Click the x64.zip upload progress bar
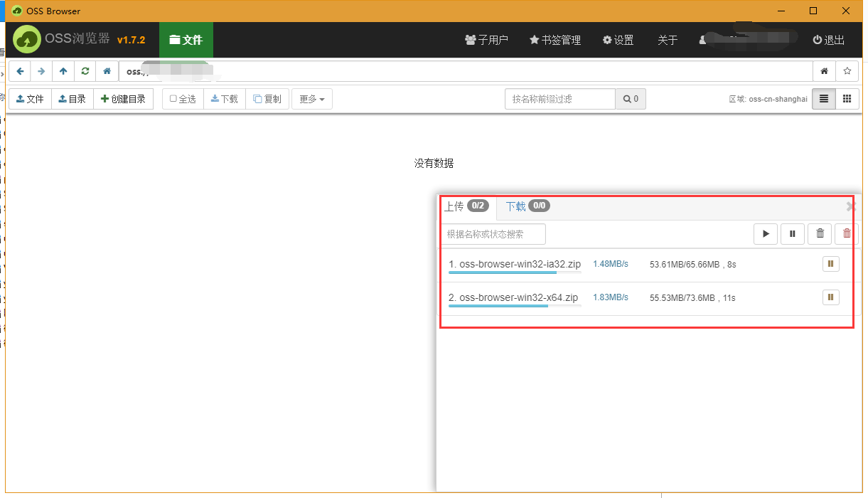This screenshot has width=868, height=498. pyautogui.click(x=515, y=306)
